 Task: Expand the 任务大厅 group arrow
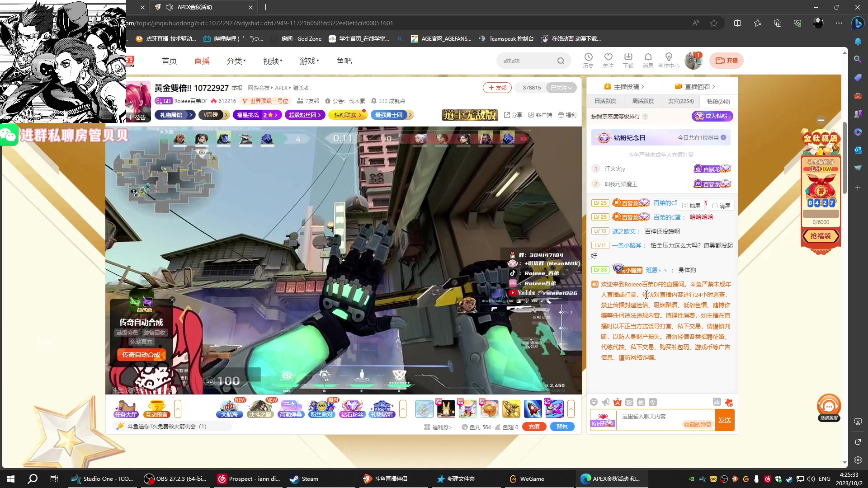(178, 409)
